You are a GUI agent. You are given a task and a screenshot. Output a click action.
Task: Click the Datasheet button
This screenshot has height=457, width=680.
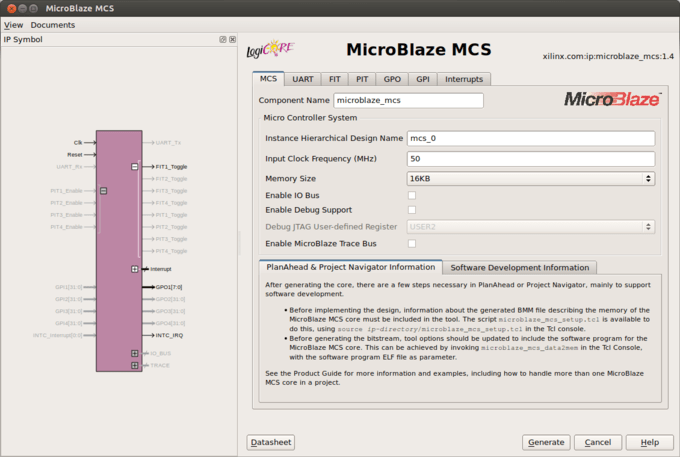pyautogui.click(x=271, y=442)
